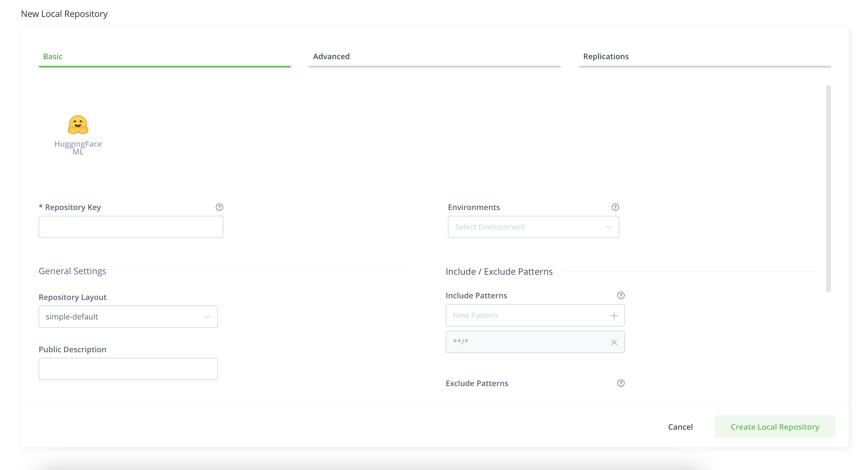Click the Exclude Patterns help icon
Screen dimensions: 868x470
(621, 383)
